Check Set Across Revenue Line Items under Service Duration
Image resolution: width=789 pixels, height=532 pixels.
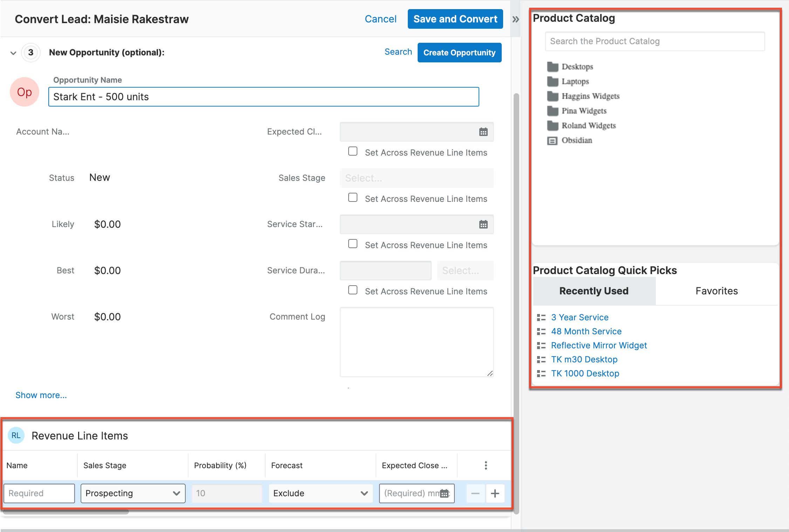click(353, 290)
